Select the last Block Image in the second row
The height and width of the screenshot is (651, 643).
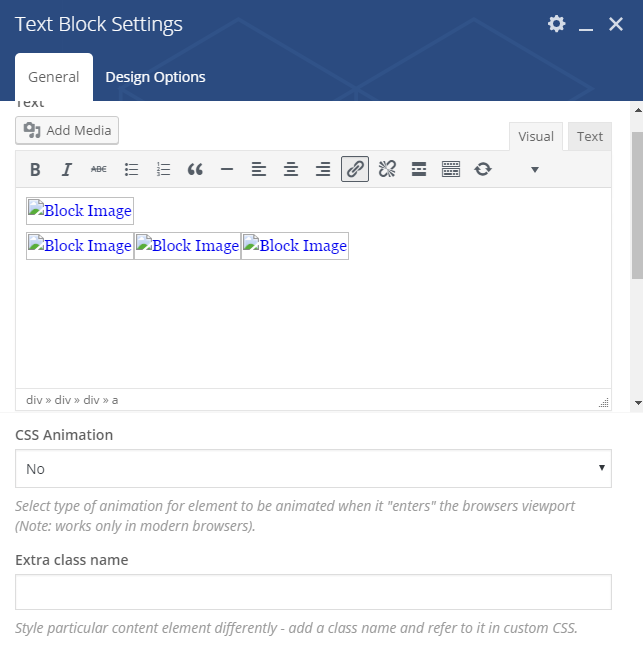click(295, 246)
